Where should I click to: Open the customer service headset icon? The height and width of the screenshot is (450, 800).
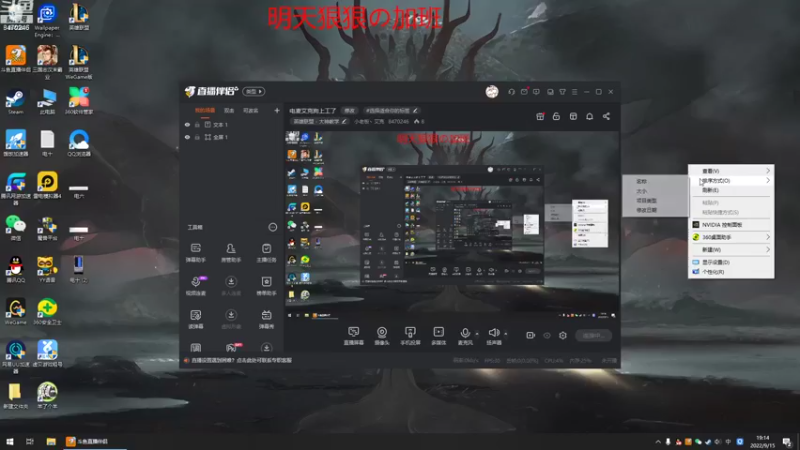tap(511, 92)
